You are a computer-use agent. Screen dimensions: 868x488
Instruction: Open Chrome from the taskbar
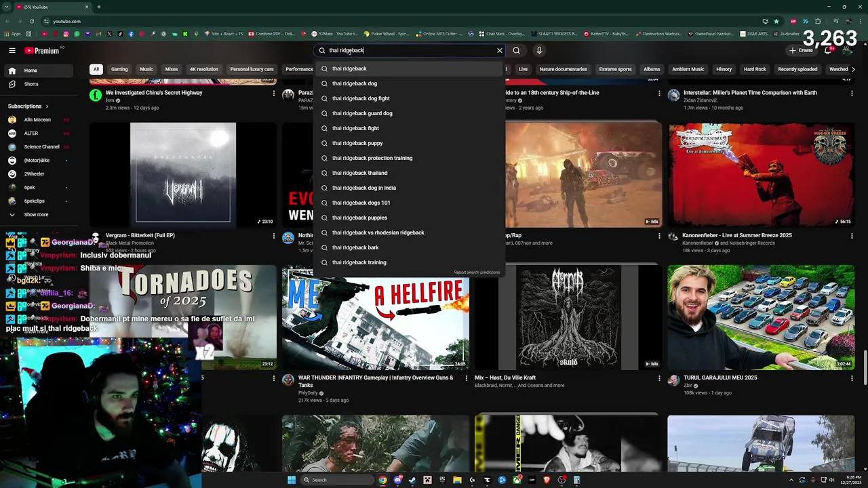[382, 480]
